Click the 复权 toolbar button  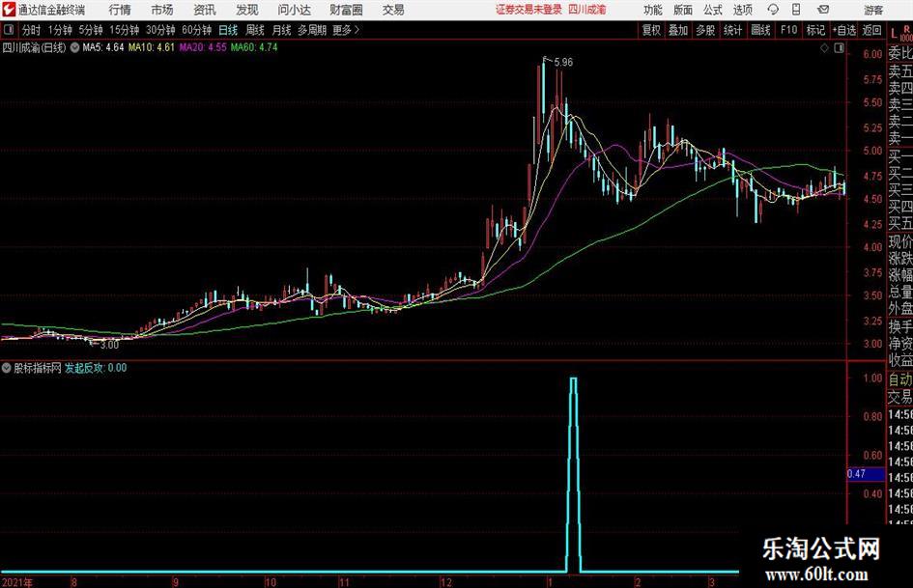point(651,30)
